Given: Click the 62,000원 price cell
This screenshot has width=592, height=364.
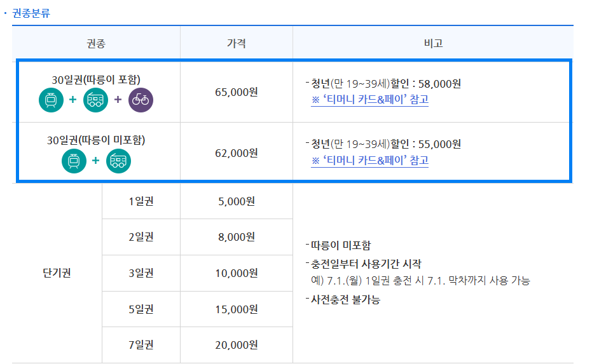Looking at the screenshot, I should point(236,152).
